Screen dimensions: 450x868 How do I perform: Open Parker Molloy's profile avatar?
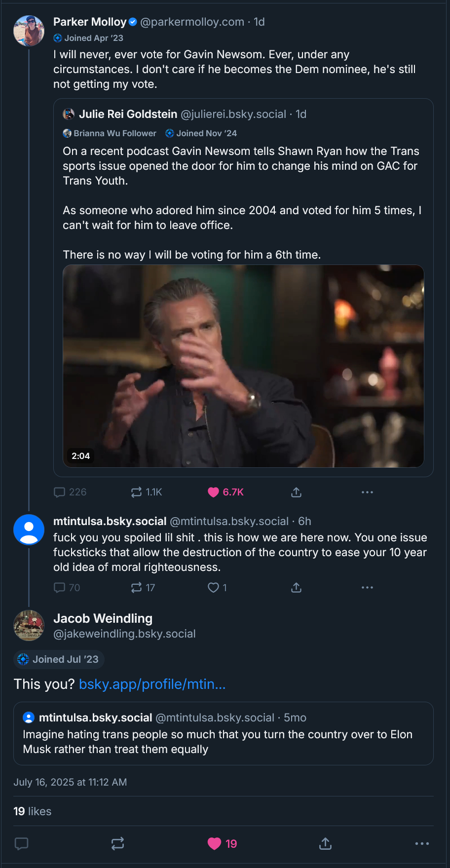29,31
